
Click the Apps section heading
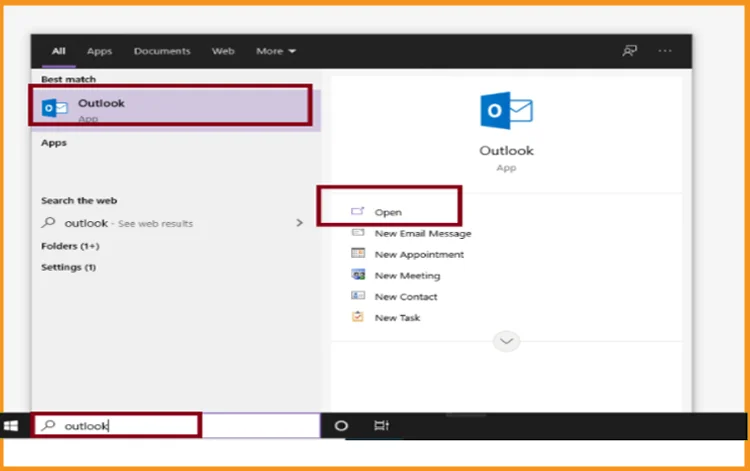(x=54, y=142)
